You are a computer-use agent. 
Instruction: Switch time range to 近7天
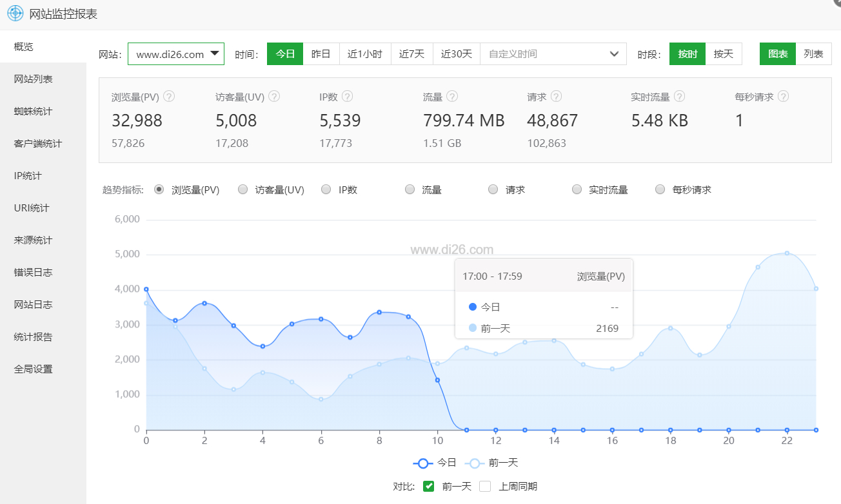tap(411, 54)
